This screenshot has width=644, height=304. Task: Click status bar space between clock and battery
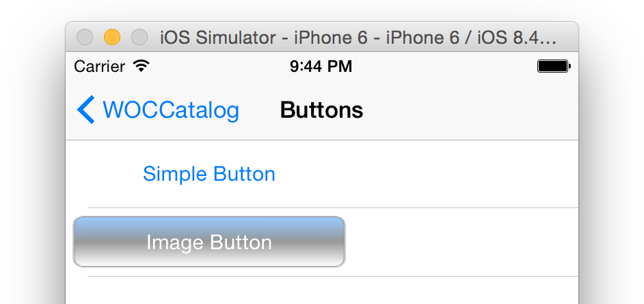[444, 66]
